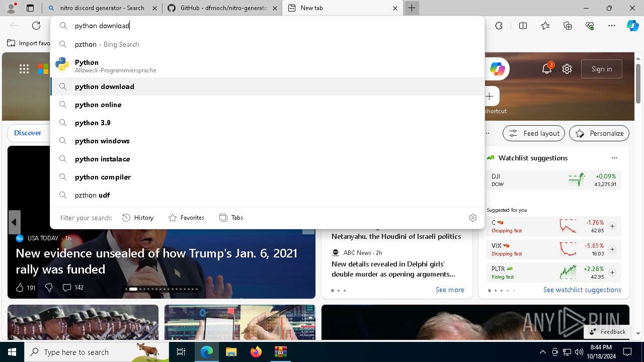The height and width of the screenshot is (362, 644).
Task: Open Copilot sidebar icon
Action: point(632,26)
